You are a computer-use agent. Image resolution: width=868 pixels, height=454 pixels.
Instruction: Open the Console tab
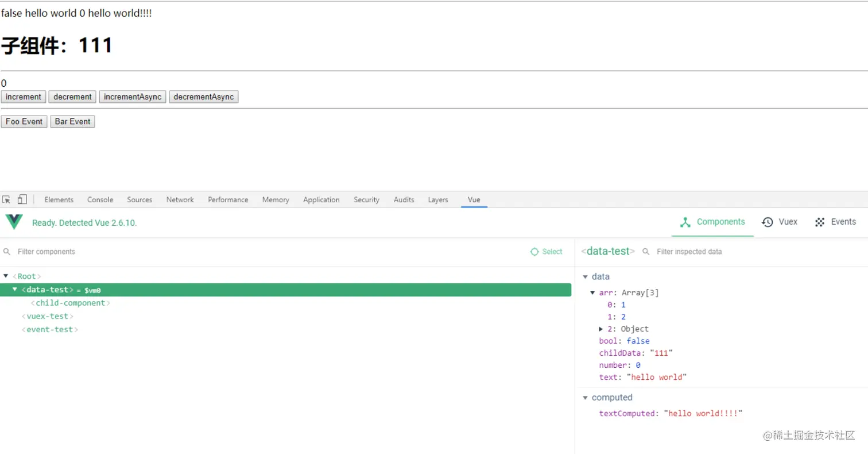[100, 200]
